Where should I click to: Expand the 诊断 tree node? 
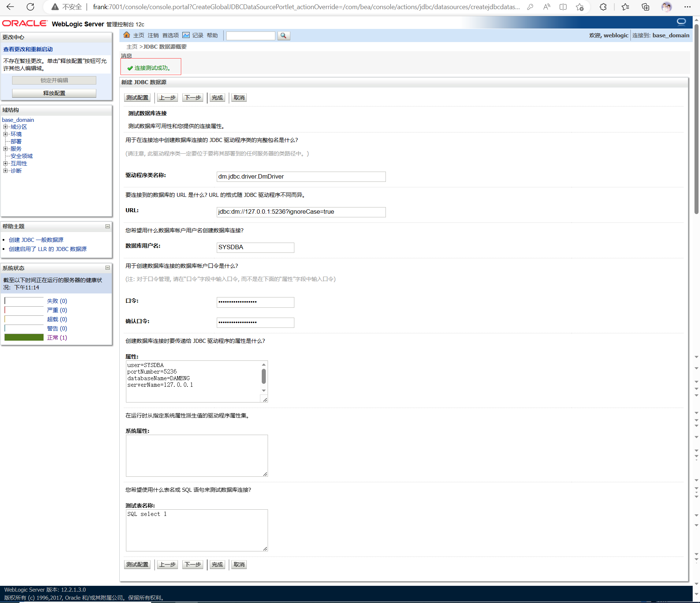tap(5, 171)
